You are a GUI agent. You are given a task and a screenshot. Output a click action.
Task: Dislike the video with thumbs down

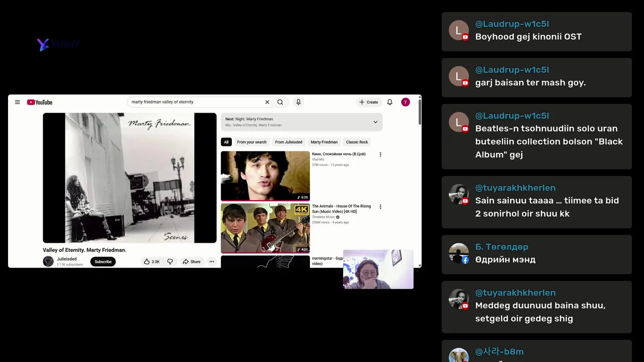(x=170, y=261)
